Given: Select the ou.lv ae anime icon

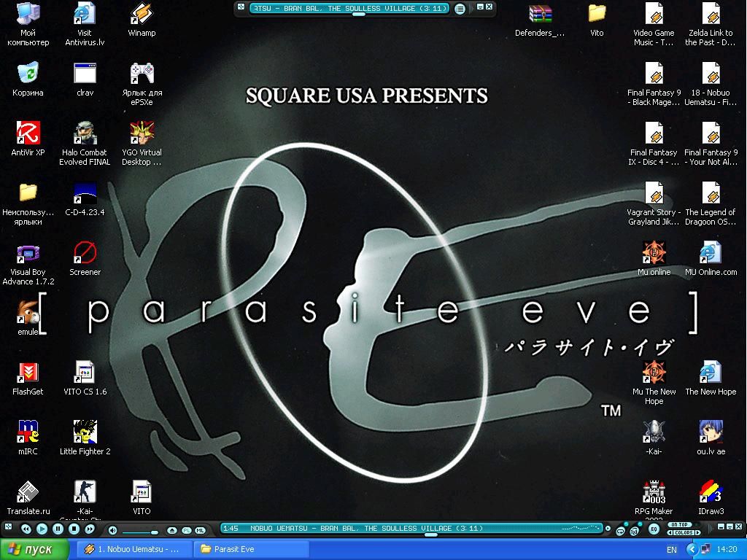Looking at the screenshot, I should coord(711,437).
